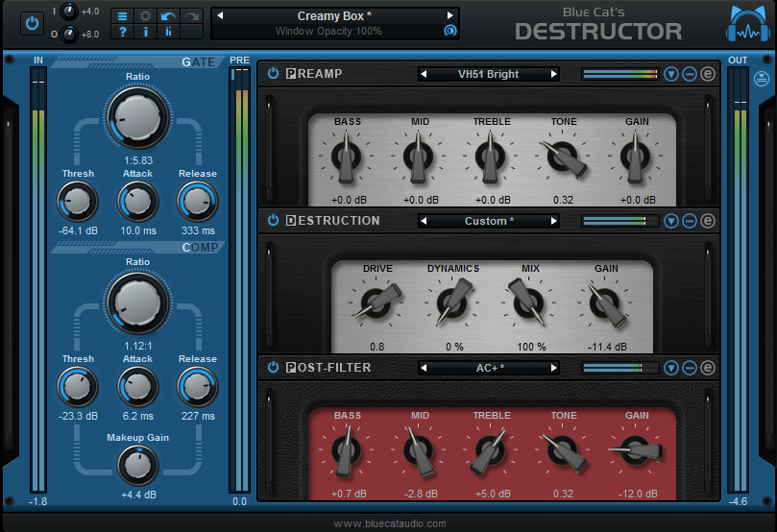Click the Destruction DRIVE knob
Image resolution: width=777 pixels, height=532 pixels.
click(376, 302)
